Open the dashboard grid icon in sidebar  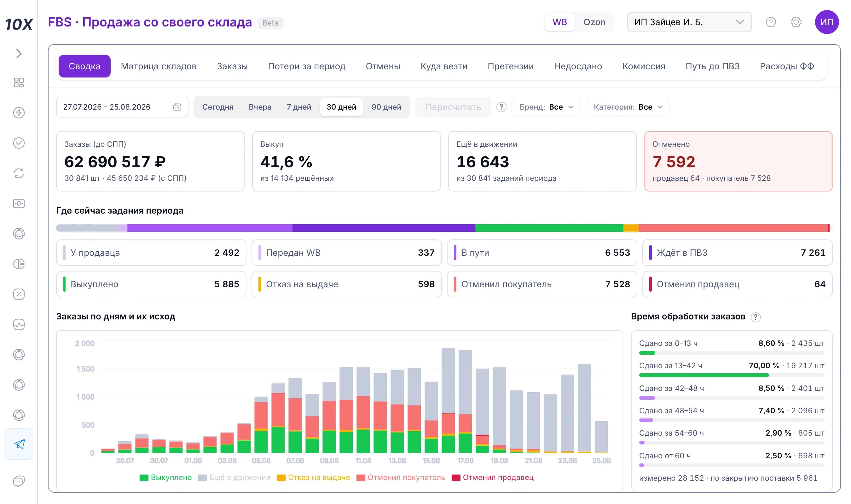tap(19, 83)
